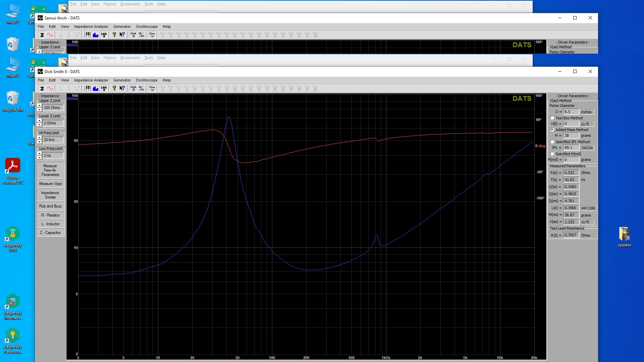
Task: Start an Impedance Sweep
Action: [50, 195]
